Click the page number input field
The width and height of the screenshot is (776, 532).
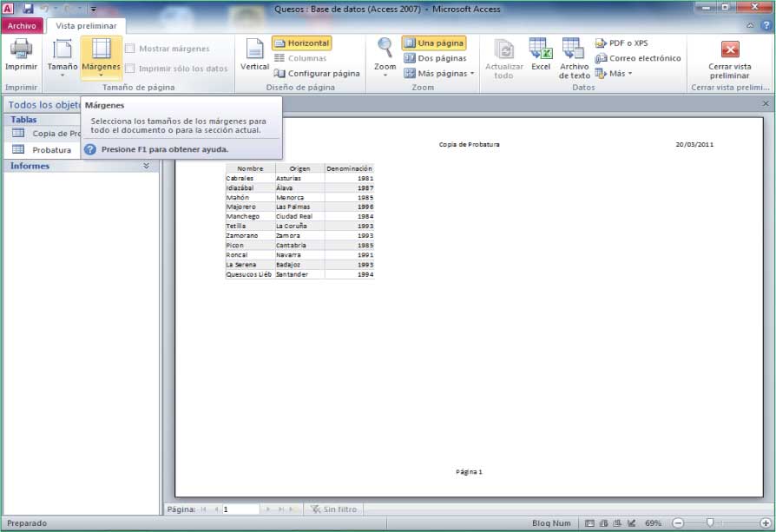tap(240, 509)
